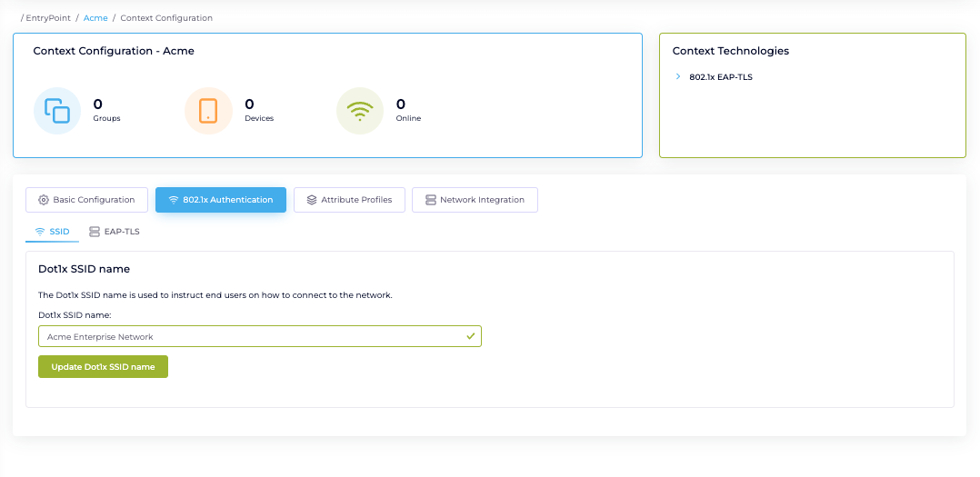Select the SSID sub-tab
The height and width of the screenshot is (477, 980).
tap(53, 232)
